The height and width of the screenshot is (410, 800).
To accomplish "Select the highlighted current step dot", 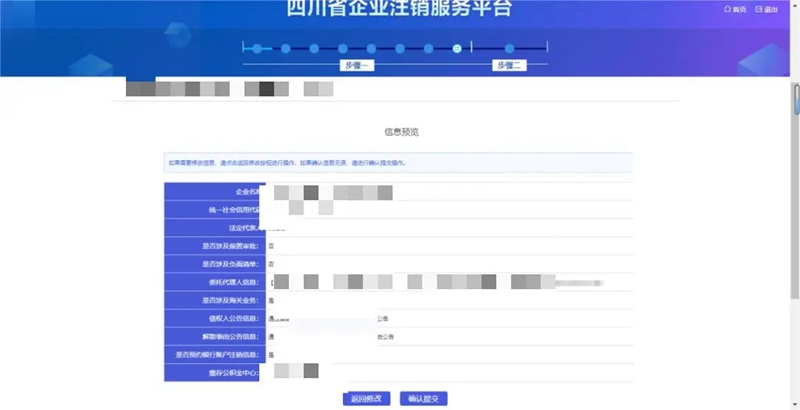I will click(457, 48).
